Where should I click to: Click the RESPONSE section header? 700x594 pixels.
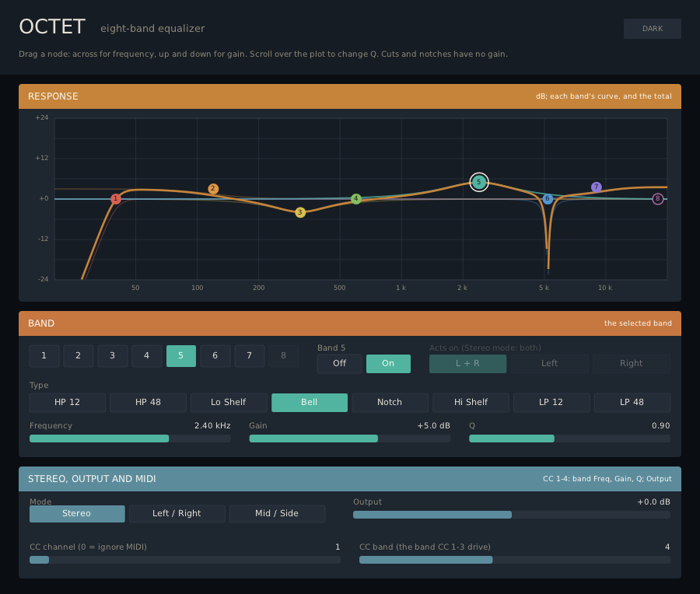tap(350, 96)
